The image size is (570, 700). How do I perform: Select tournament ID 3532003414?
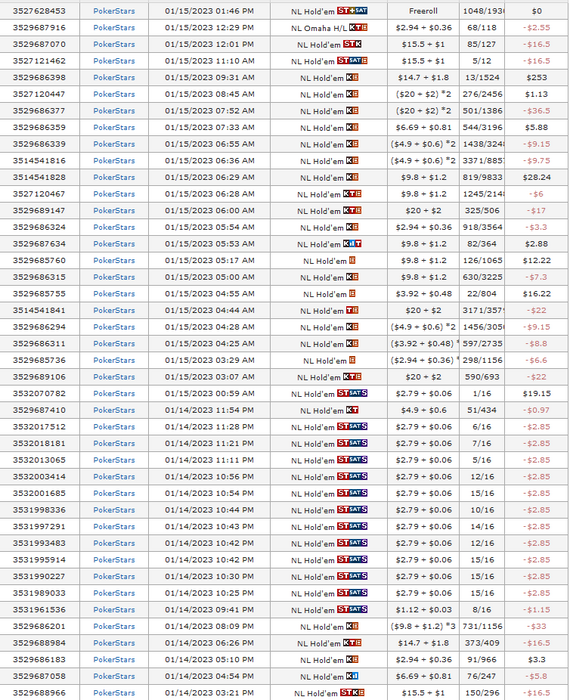click(x=39, y=476)
